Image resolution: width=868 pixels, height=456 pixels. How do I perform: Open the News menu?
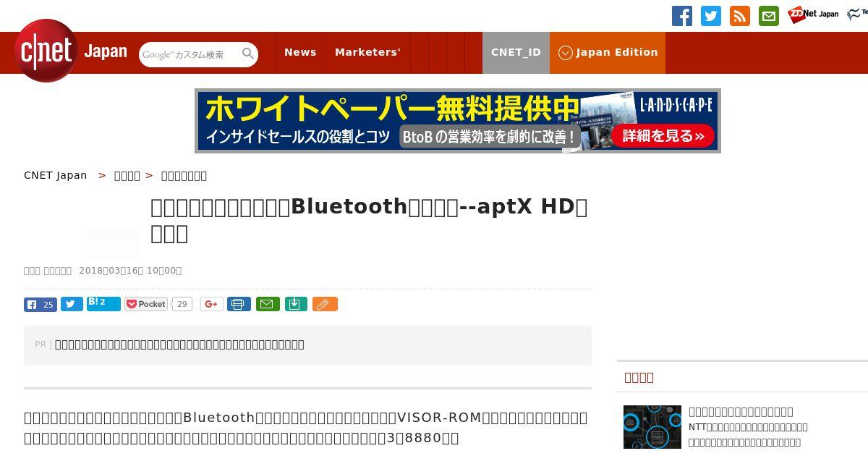(300, 52)
